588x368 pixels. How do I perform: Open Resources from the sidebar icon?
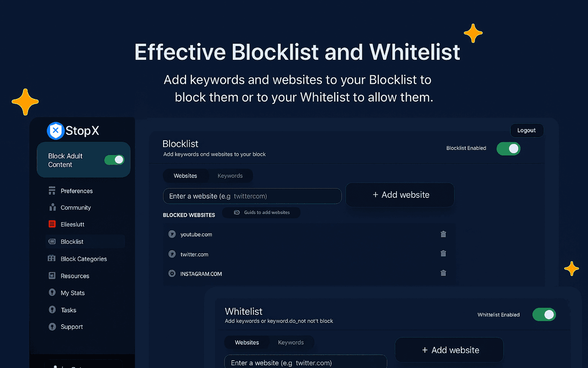52,276
